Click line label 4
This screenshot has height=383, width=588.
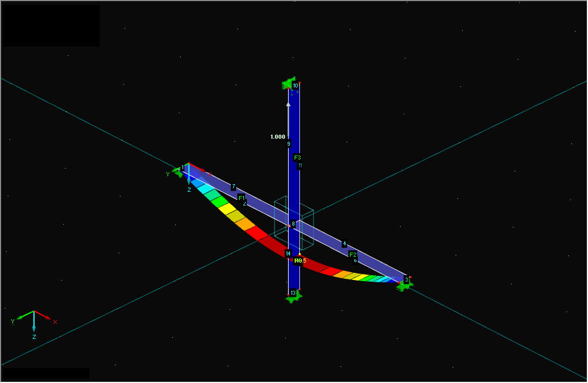click(x=345, y=244)
